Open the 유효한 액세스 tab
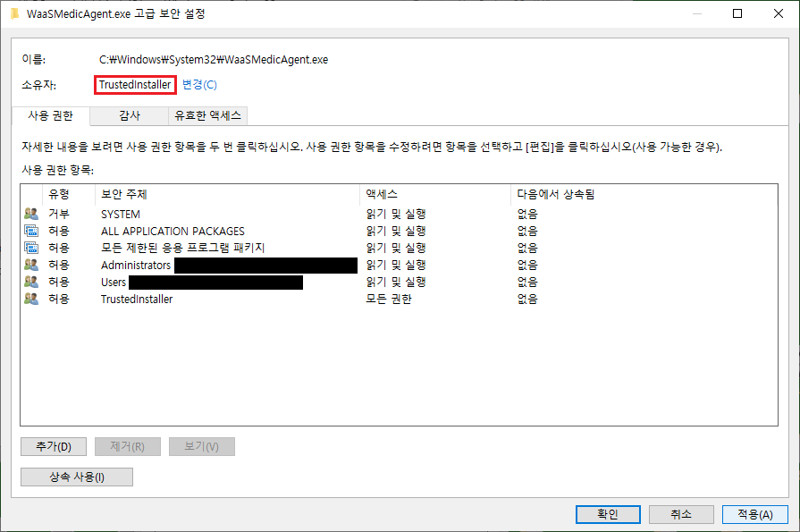The width and height of the screenshot is (800, 532). coord(207,116)
